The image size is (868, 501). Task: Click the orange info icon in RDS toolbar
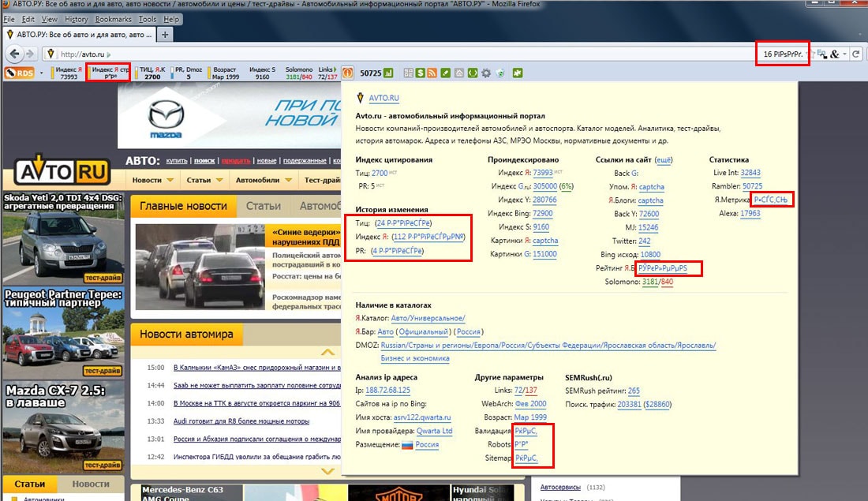coord(347,73)
